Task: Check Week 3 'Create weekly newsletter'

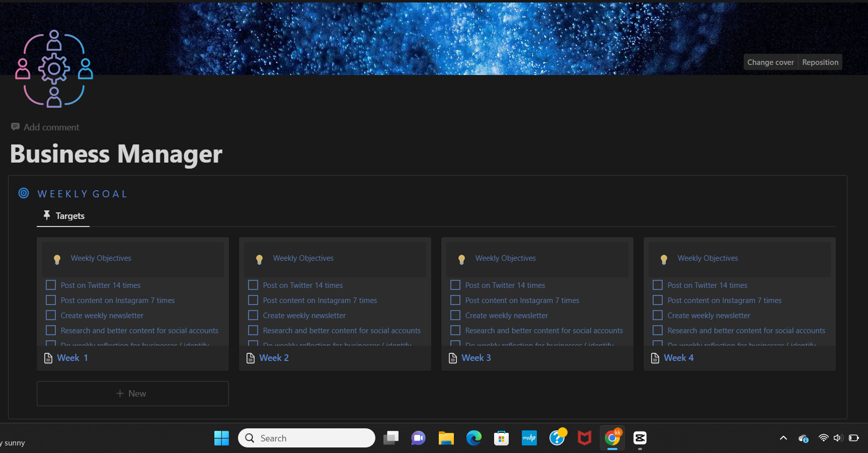Action: 455,316
